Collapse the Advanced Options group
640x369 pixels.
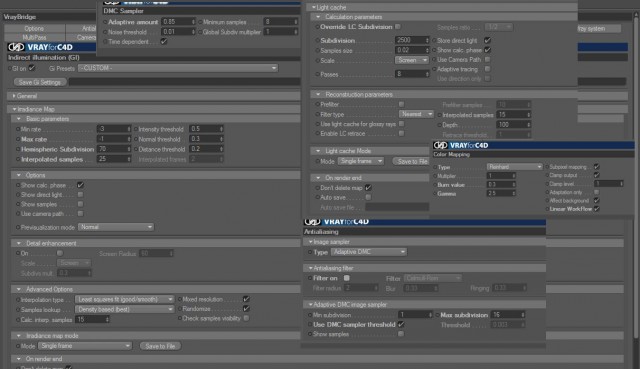(19, 289)
